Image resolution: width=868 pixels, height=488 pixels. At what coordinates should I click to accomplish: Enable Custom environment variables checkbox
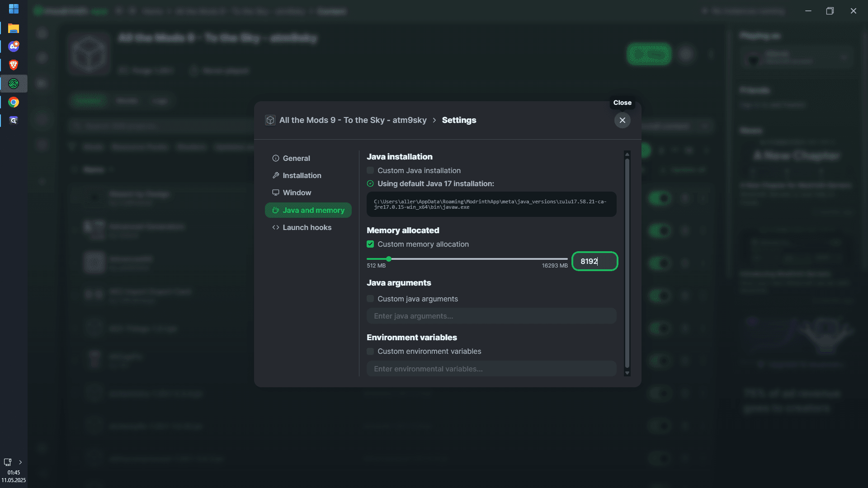(x=370, y=351)
